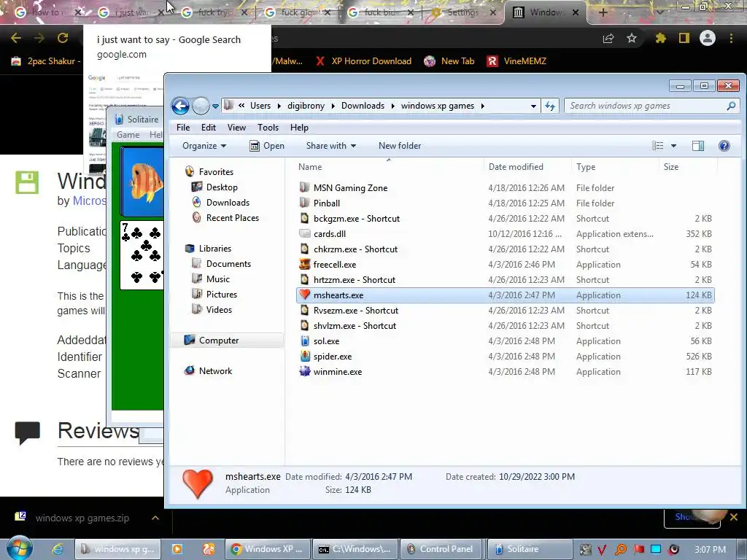Open the File menu in Explorer
The width and height of the screenshot is (747, 560).
183,128
